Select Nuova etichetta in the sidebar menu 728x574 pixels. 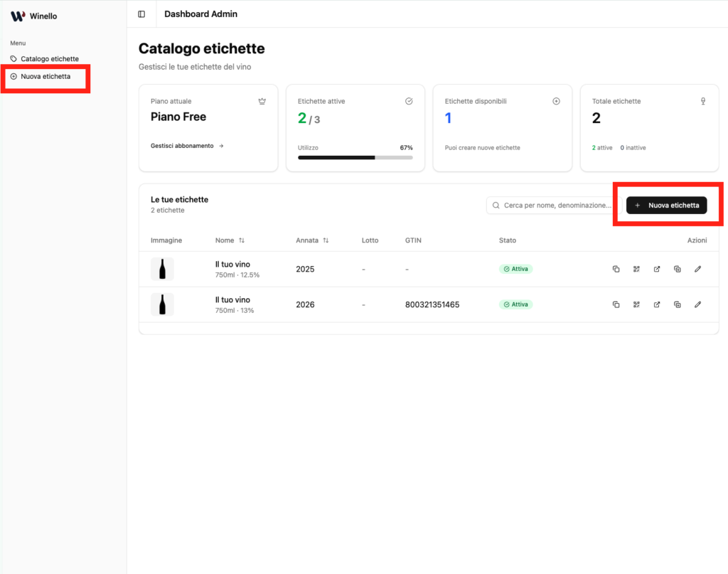point(45,76)
